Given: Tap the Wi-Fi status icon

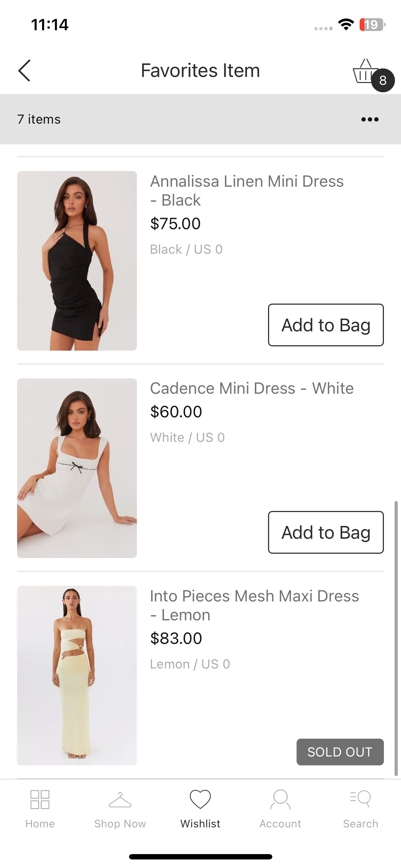Looking at the screenshot, I should (346, 25).
